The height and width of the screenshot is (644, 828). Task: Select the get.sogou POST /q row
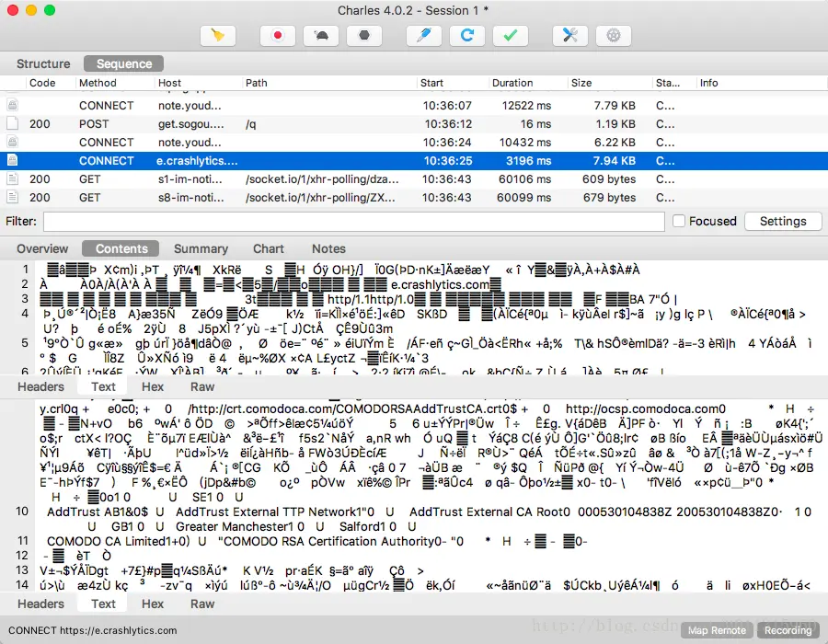pos(414,123)
